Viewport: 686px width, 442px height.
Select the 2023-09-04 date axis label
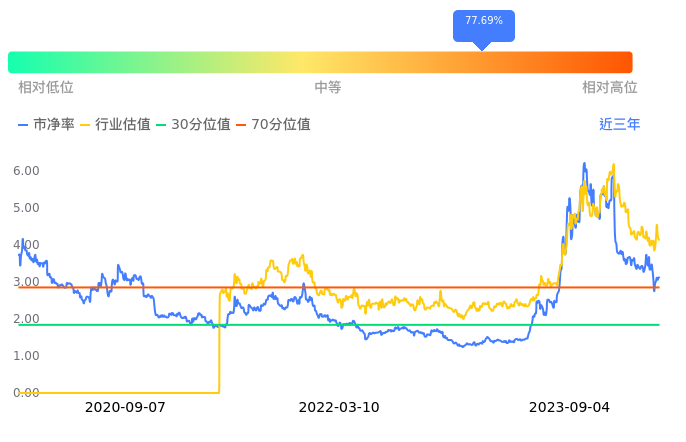click(x=568, y=407)
